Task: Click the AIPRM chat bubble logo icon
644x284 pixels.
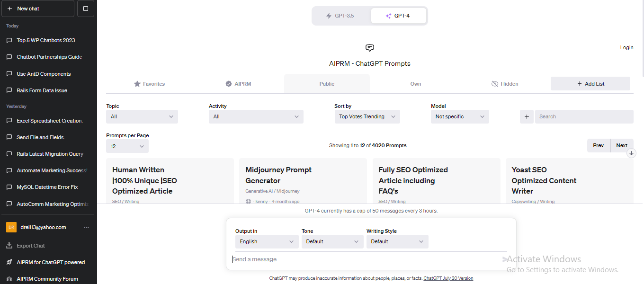Action: pyautogui.click(x=370, y=48)
